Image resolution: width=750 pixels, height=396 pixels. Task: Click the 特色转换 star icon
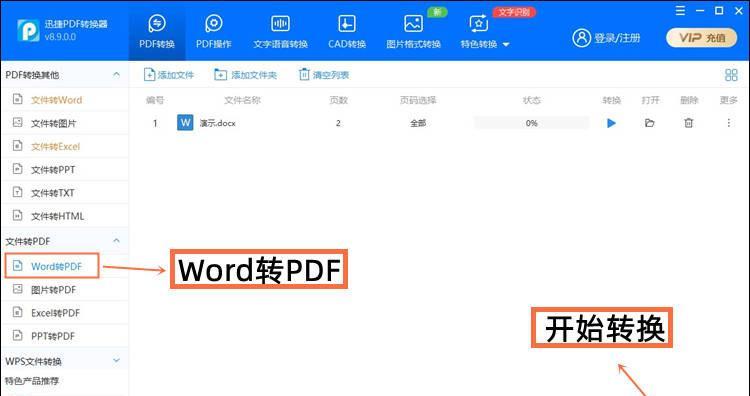(479, 23)
